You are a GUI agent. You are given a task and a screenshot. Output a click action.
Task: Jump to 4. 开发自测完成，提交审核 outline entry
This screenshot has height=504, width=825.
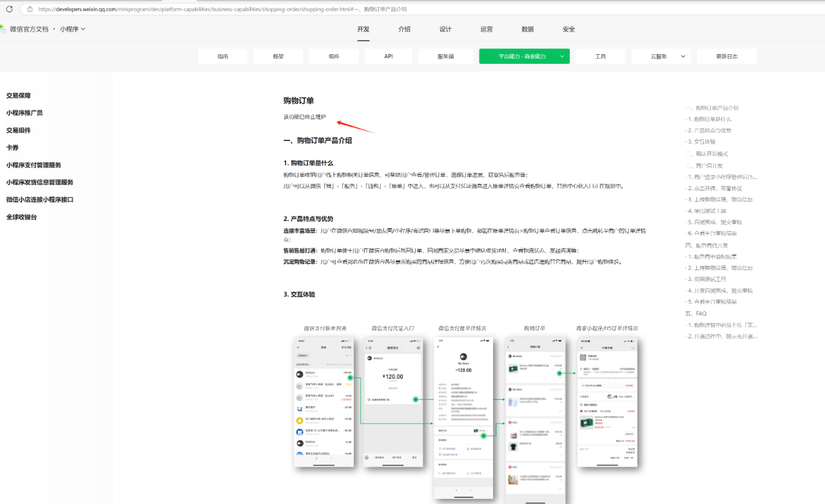coord(719,291)
